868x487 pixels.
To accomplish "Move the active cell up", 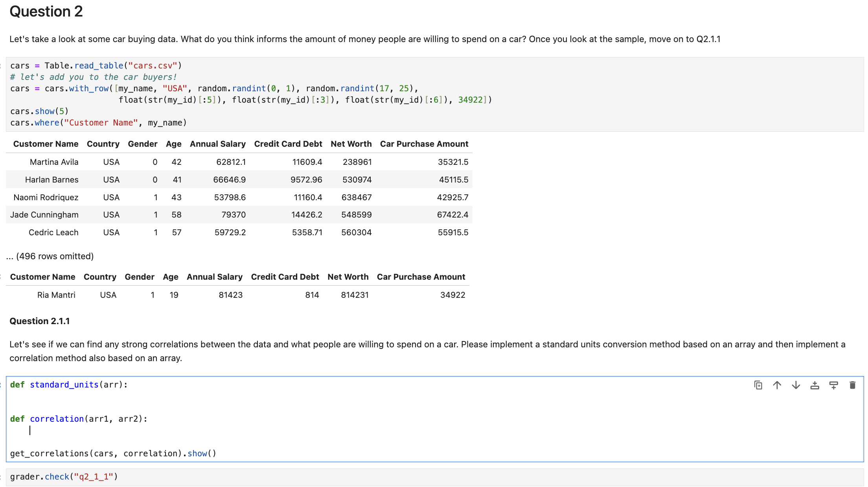I will tap(777, 385).
